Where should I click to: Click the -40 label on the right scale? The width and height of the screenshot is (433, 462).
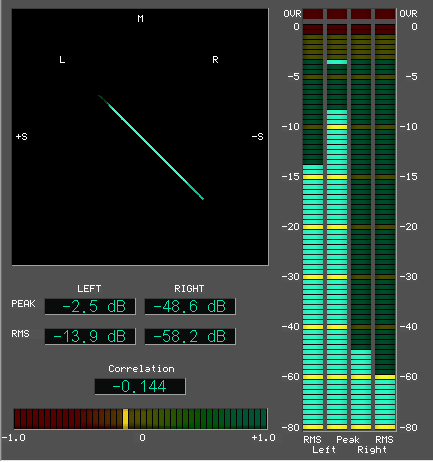click(408, 327)
